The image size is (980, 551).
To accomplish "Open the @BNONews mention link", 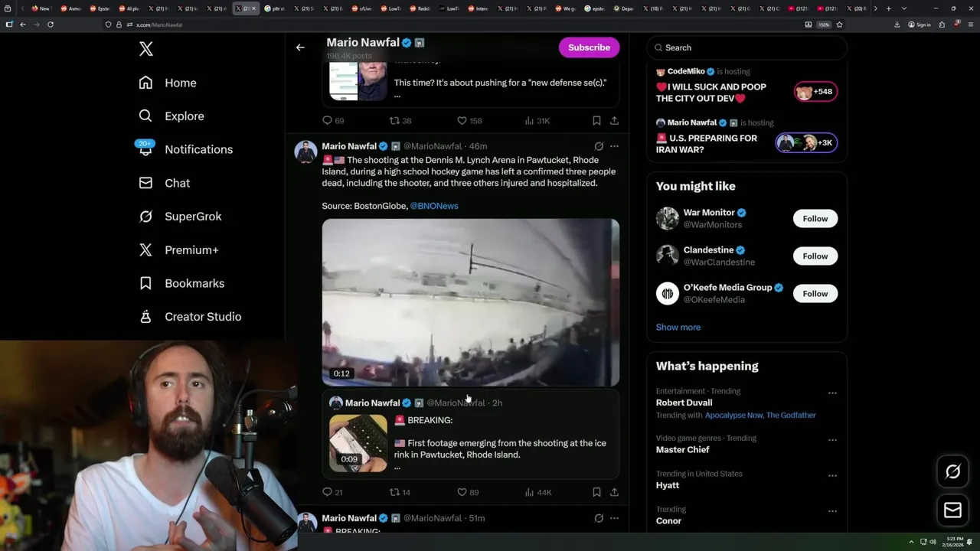I will point(434,206).
